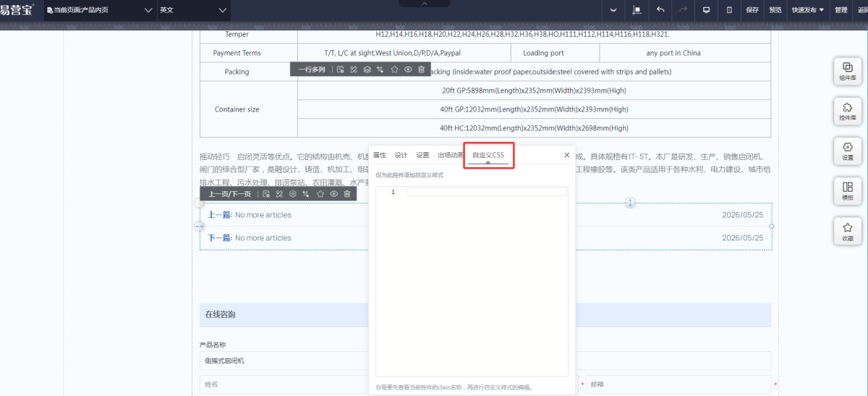Open the 模板 templates side panel
Viewport: 868px width, 396px height.
click(848, 190)
